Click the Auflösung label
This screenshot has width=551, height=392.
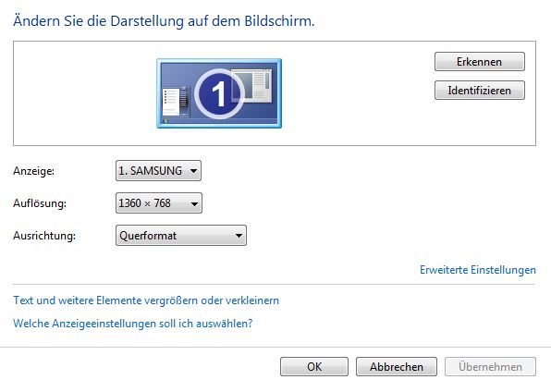click(40, 203)
